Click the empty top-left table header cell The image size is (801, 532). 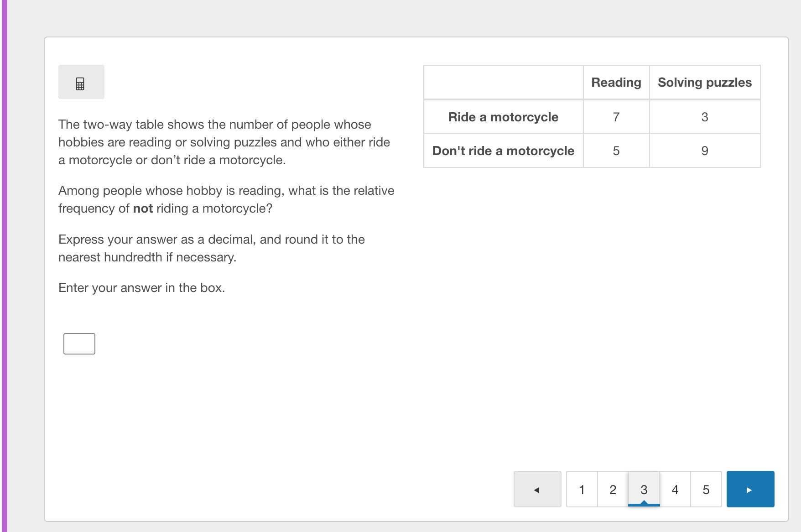[x=503, y=83]
